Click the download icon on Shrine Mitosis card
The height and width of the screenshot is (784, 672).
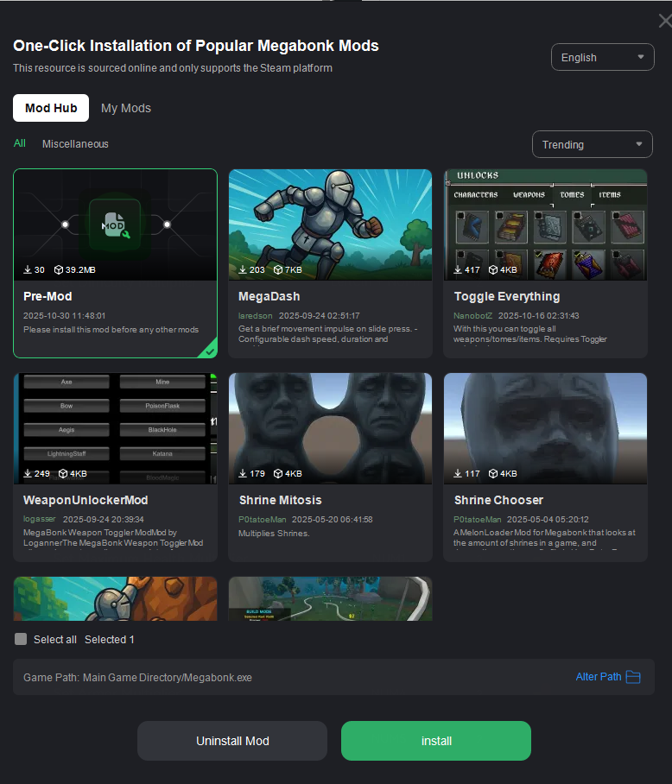point(244,473)
